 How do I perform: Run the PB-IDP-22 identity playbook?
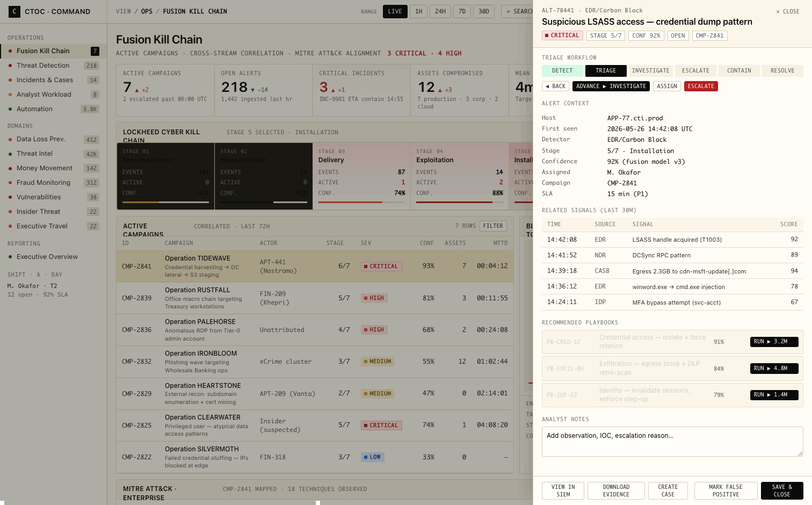(774, 395)
